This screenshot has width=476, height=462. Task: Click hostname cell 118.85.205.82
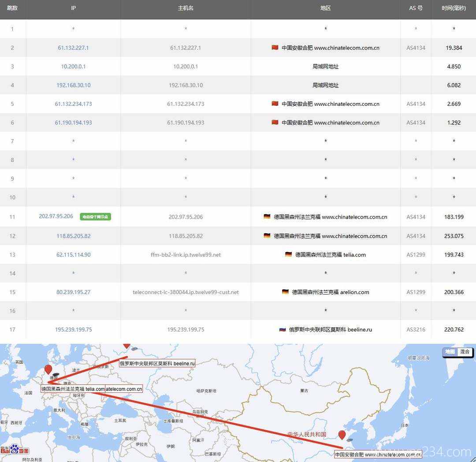tap(186, 236)
